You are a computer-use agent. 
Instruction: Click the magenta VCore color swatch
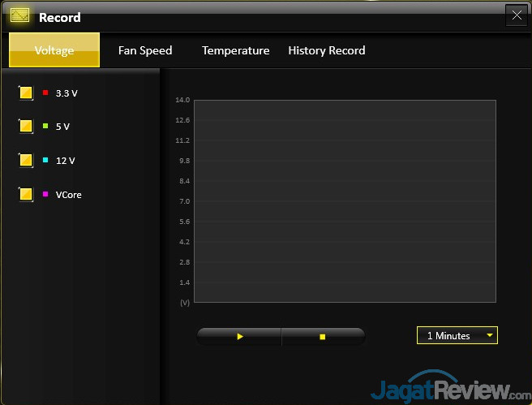tap(45, 194)
